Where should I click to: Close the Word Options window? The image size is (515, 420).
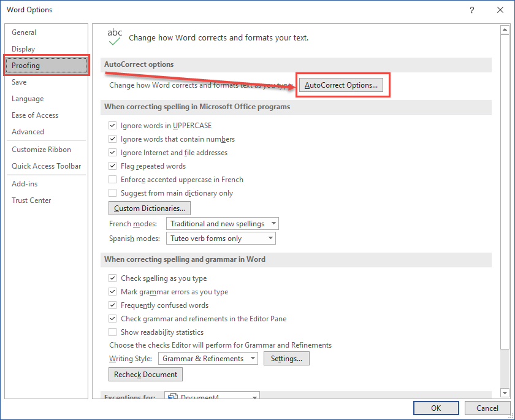pos(500,10)
